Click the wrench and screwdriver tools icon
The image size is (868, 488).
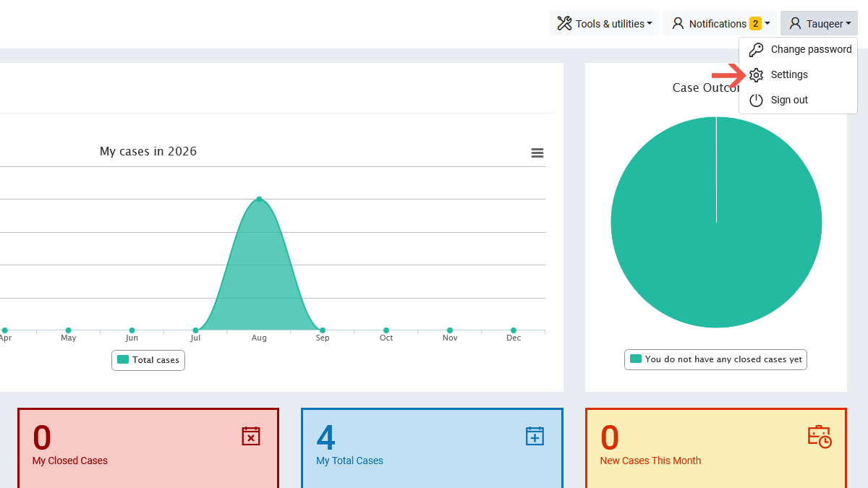[x=564, y=24]
